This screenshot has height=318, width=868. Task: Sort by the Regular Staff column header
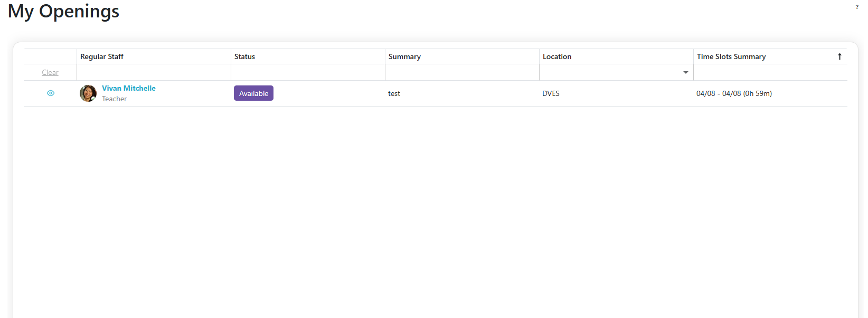click(102, 56)
